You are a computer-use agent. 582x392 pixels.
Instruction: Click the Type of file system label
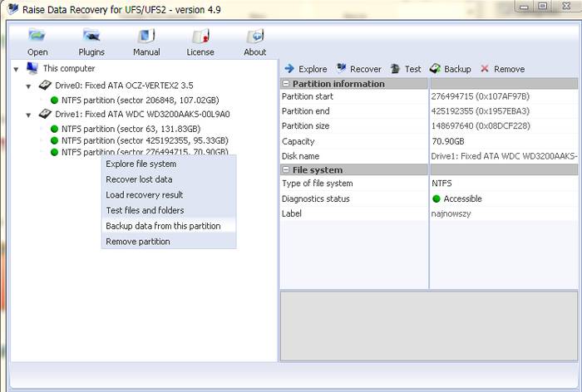318,184
